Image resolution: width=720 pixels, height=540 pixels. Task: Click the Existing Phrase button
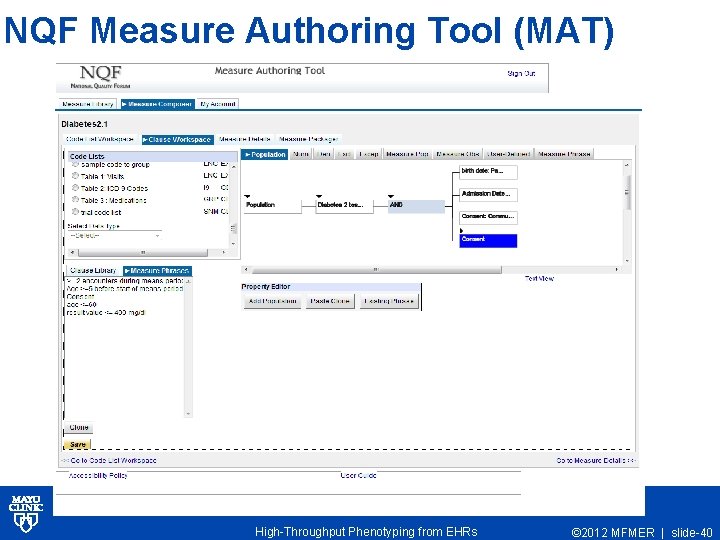point(389,301)
